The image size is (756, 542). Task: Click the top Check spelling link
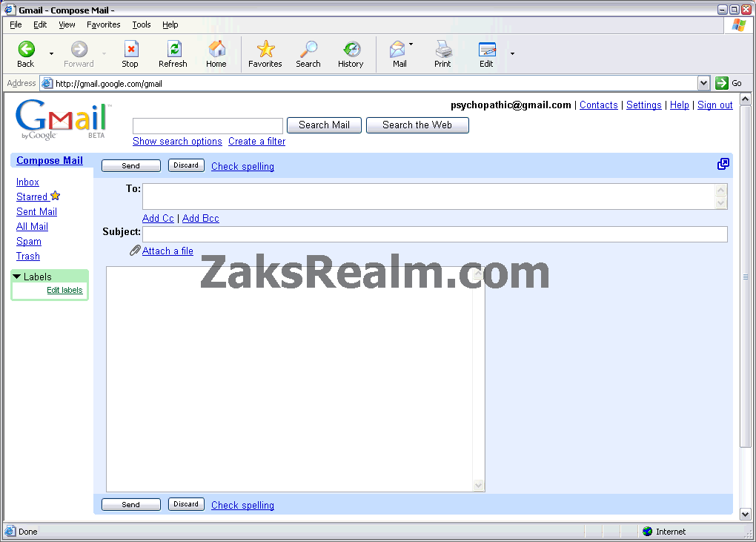coord(242,166)
